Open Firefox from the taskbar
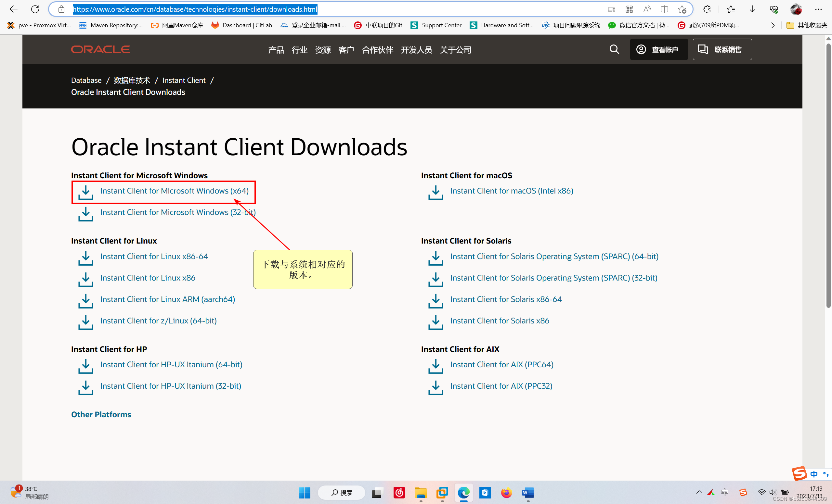This screenshot has width=832, height=504. [506, 493]
